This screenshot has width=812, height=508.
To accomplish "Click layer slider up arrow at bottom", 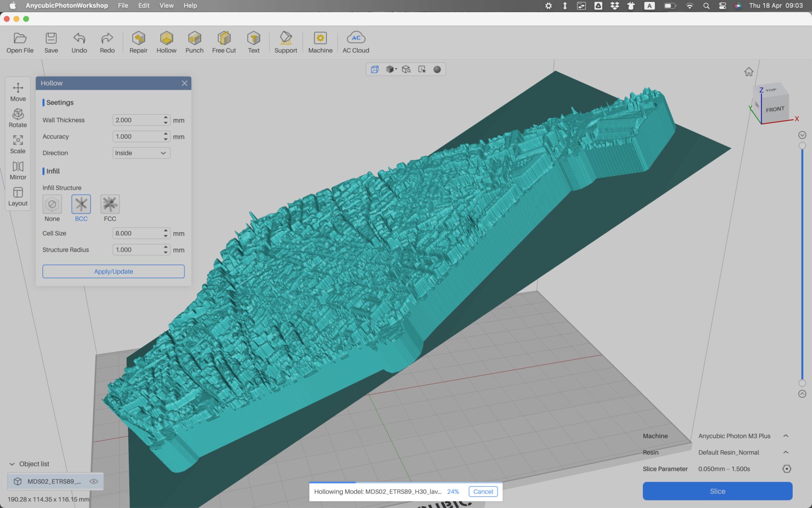I will tap(802, 394).
